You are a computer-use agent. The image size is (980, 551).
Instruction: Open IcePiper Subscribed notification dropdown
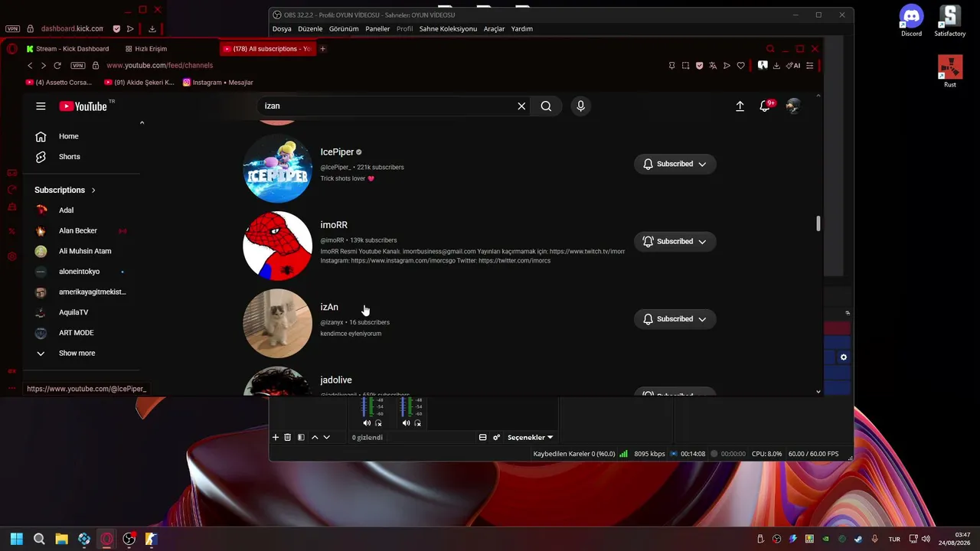pyautogui.click(x=675, y=164)
